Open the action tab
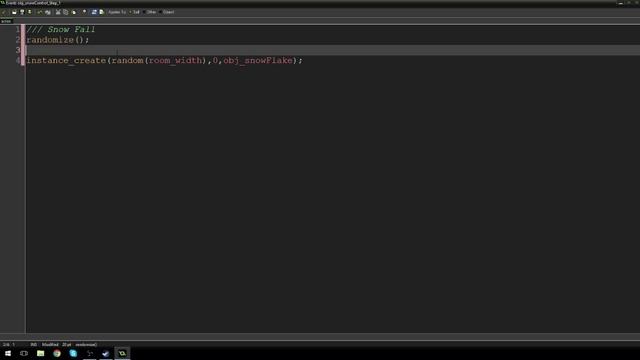The width and height of the screenshot is (640, 360). [6, 21]
